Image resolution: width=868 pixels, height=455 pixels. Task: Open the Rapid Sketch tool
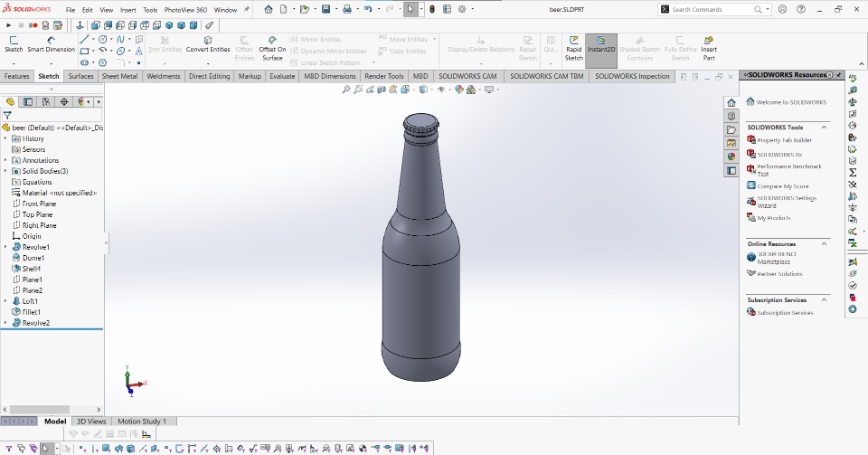pos(573,44)
